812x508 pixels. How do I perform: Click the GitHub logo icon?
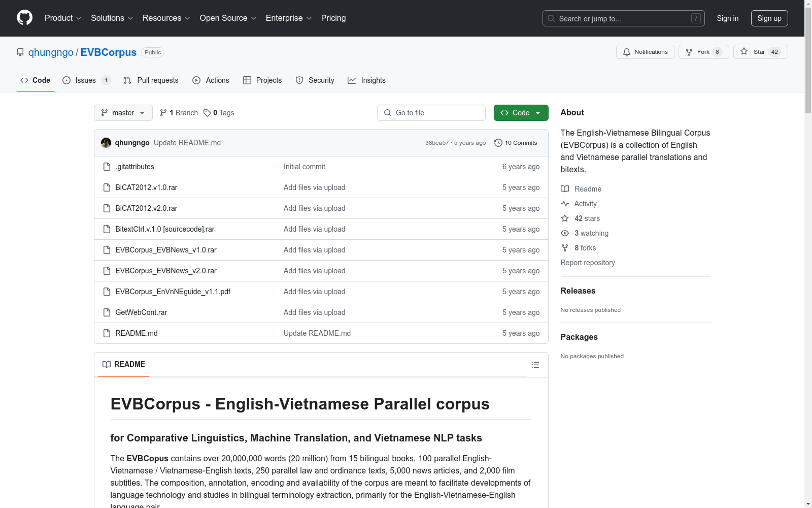click(x=24, y=18)
